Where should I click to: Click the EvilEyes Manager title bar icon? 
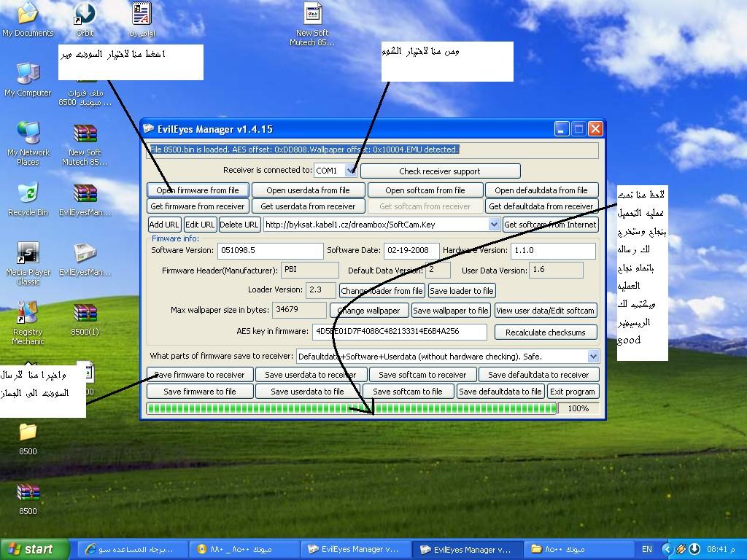(x=149, y=128)
